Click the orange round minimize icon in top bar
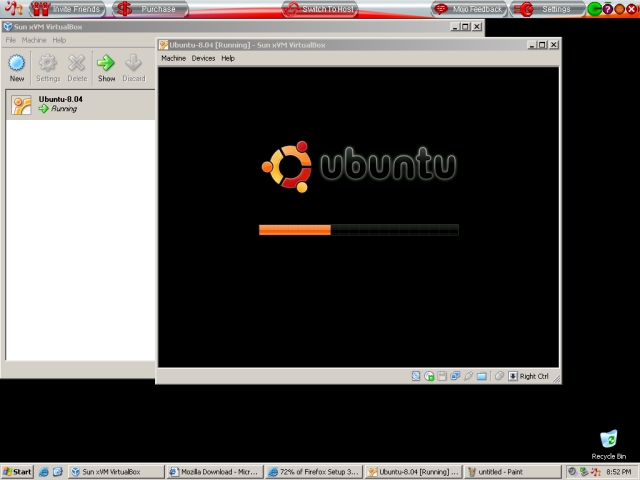Image resolution: width=640 pixels, height=480 pixels. [619, 9]
